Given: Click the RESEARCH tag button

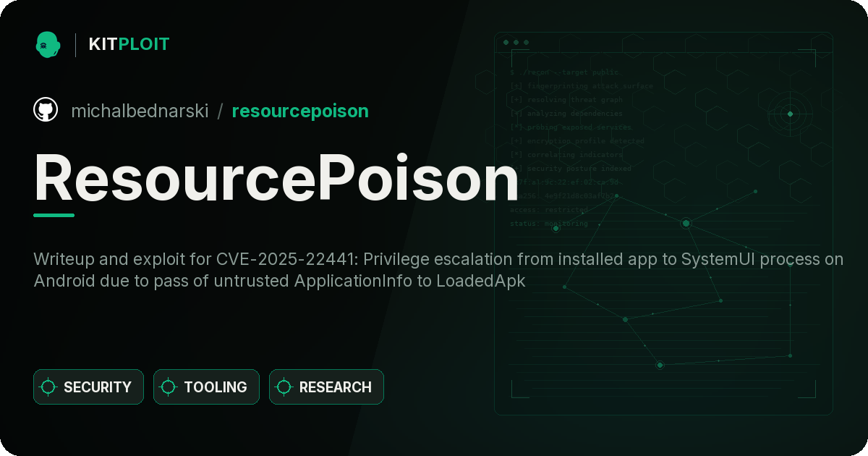Looking at the screenshot, I should pyautogui.click(x=326, y=387).
